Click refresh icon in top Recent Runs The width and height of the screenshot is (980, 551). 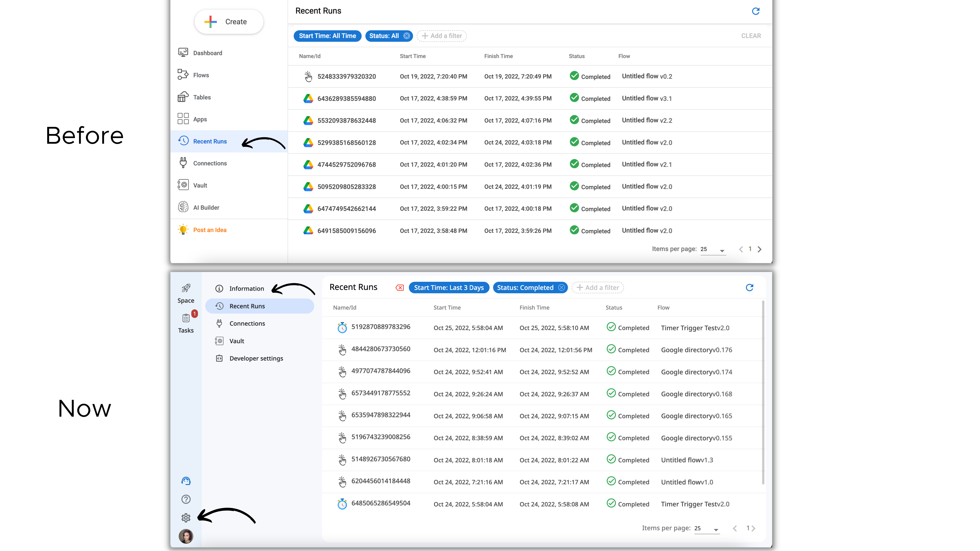coord(756,11)
